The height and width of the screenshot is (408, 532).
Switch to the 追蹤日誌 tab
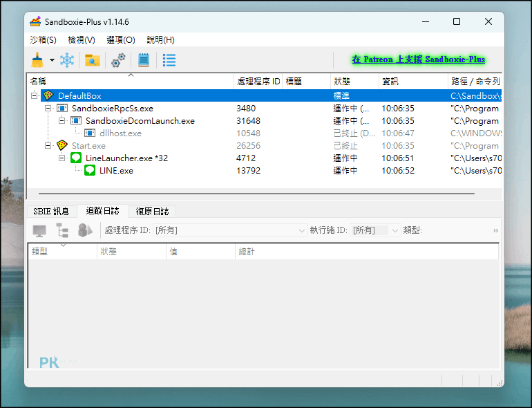coord(102,211)
